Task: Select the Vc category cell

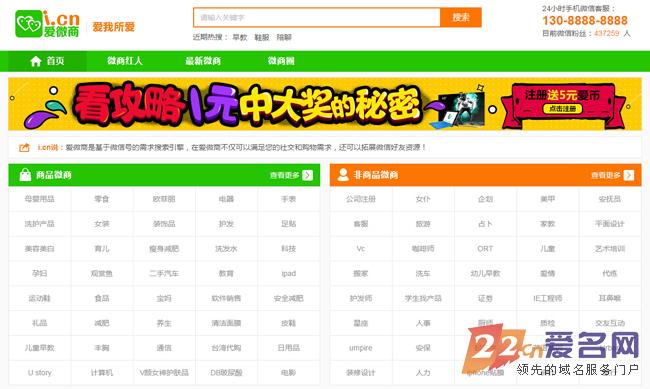Action: click(361, 249)
